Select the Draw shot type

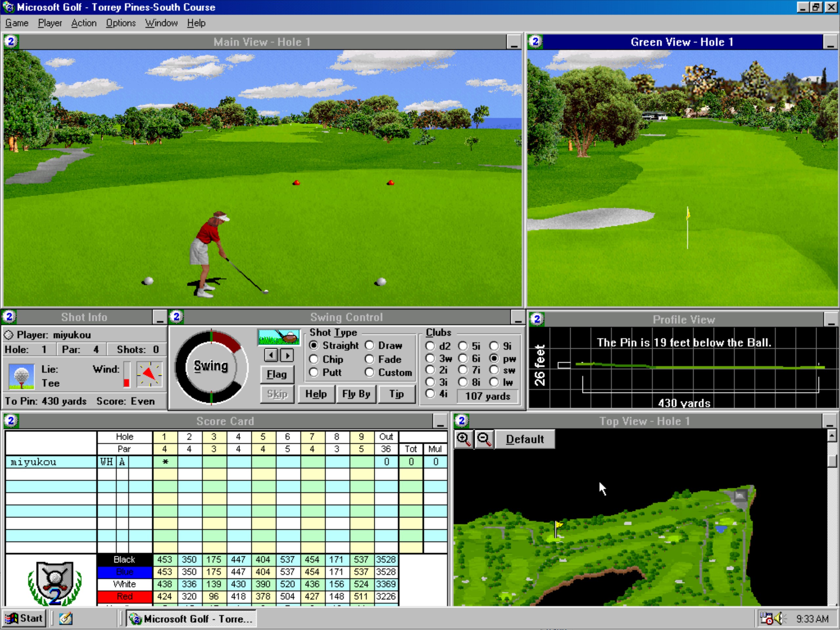[384, 345]
